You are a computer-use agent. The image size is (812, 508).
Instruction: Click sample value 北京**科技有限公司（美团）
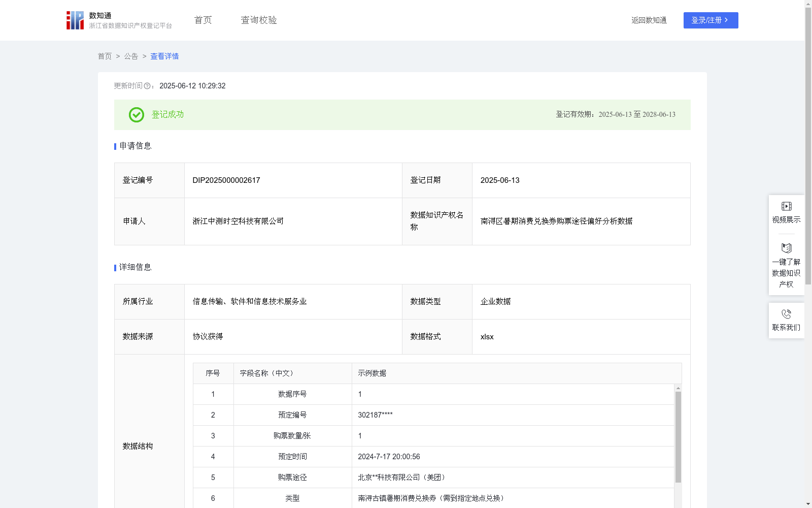402,478
